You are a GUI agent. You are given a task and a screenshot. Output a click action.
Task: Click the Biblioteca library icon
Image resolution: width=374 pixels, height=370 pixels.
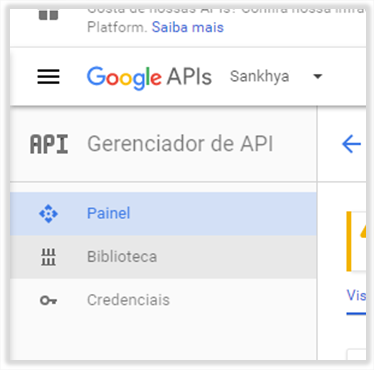[x=48, y=257]
